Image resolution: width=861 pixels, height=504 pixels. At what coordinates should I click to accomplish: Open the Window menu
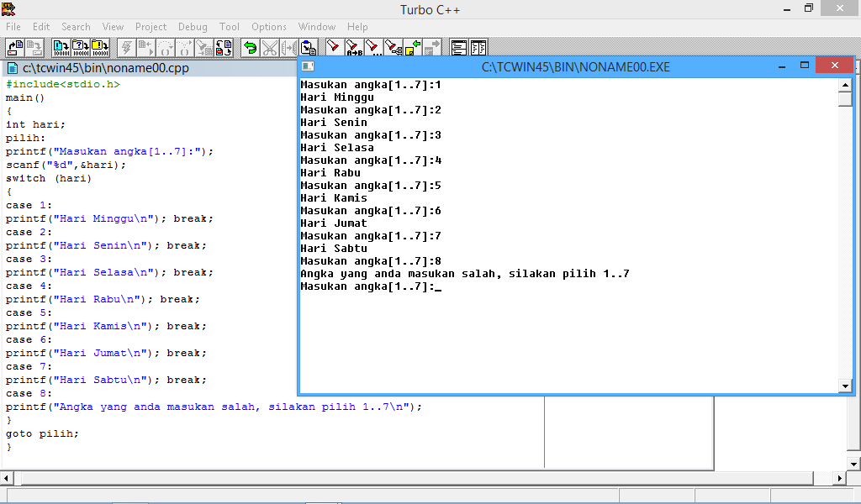[317, 27]
